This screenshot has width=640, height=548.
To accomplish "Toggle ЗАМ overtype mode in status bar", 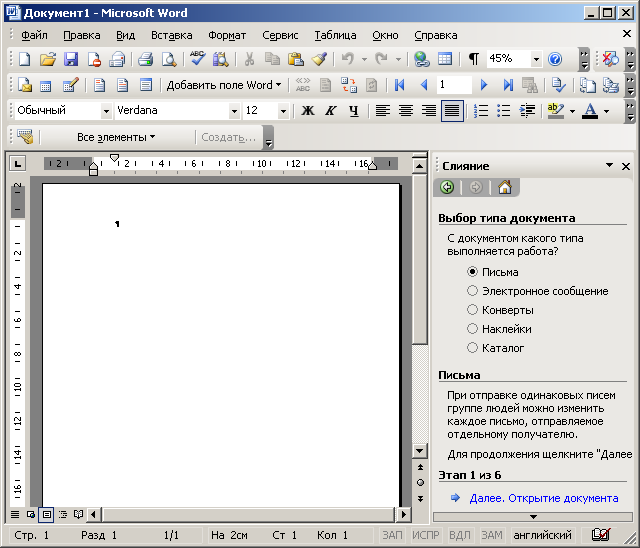I will 491,535.
